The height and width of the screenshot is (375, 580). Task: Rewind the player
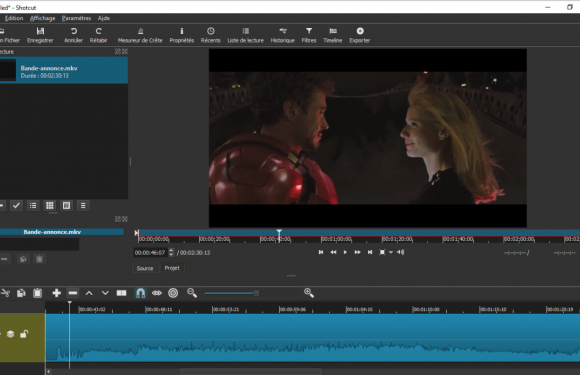coord(333,252)
